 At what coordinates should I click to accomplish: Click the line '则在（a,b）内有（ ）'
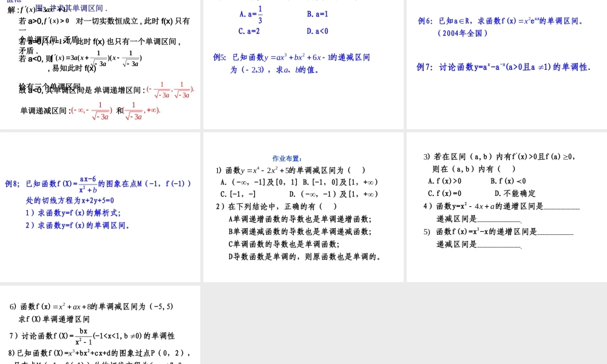point(474,169)
